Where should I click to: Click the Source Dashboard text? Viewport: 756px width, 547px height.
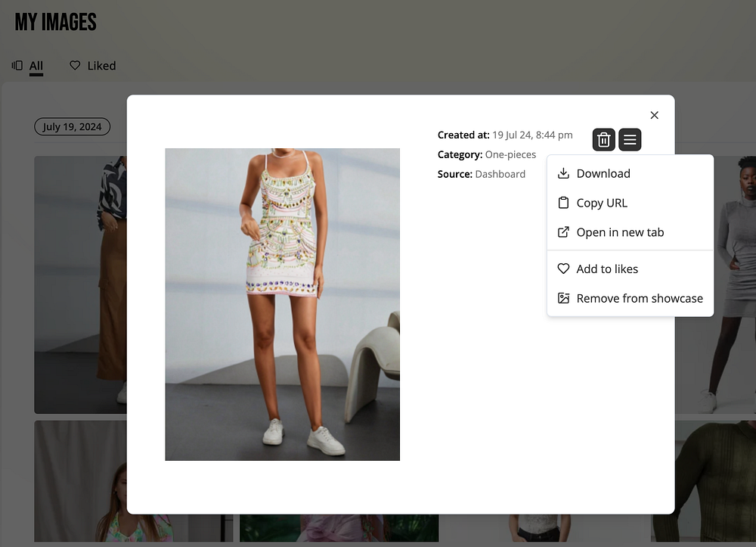481,174
